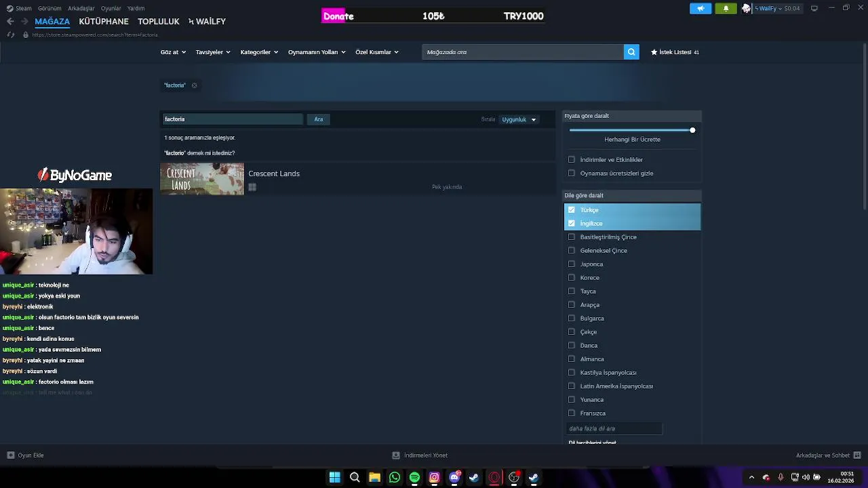Open the volume tray icon
This screenshot has width=868, height=488.
coord(806,478)
